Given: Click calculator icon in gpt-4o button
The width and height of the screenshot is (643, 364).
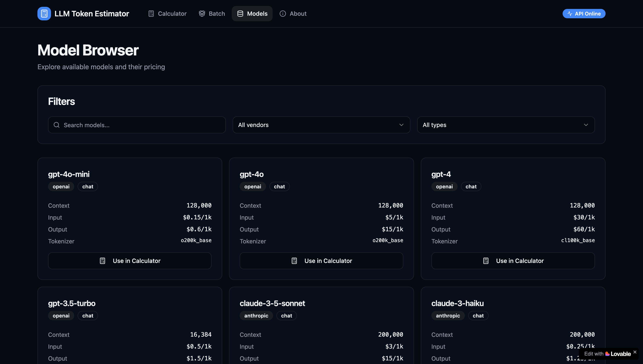Looking at the screenshot, I should [294, 261].
